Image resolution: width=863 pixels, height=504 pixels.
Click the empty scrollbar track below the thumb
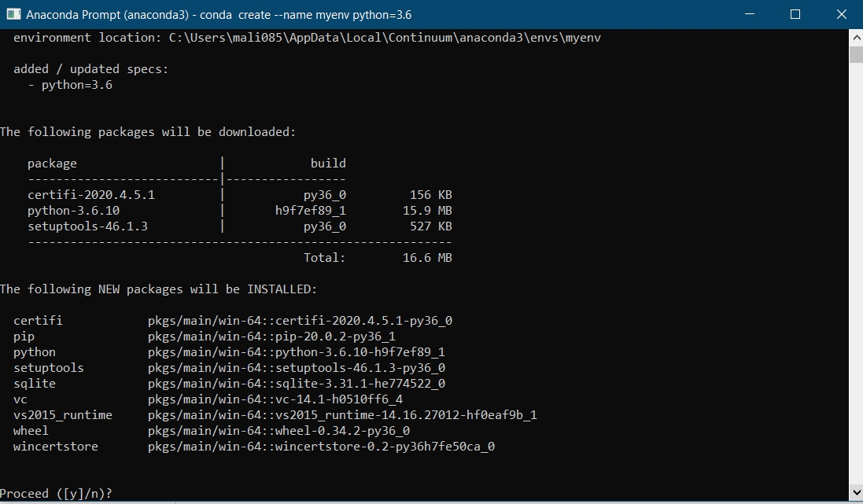click(855, 275)
